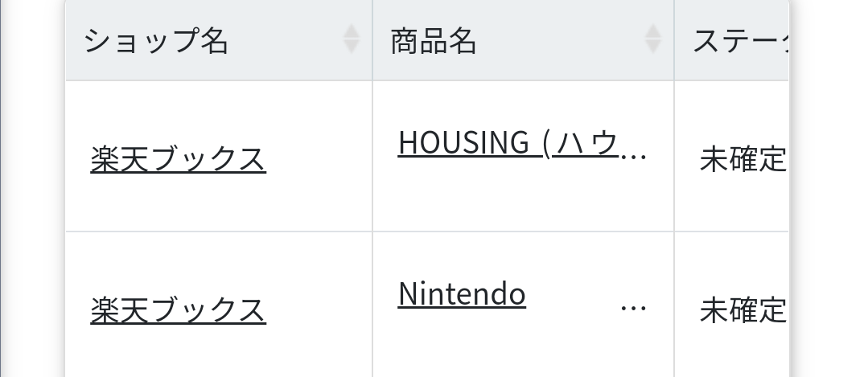Viewport: 868px width, 377px height.
Task: Click divider between ショップ名 and 商品名 headers
Action: click(372, 40)
